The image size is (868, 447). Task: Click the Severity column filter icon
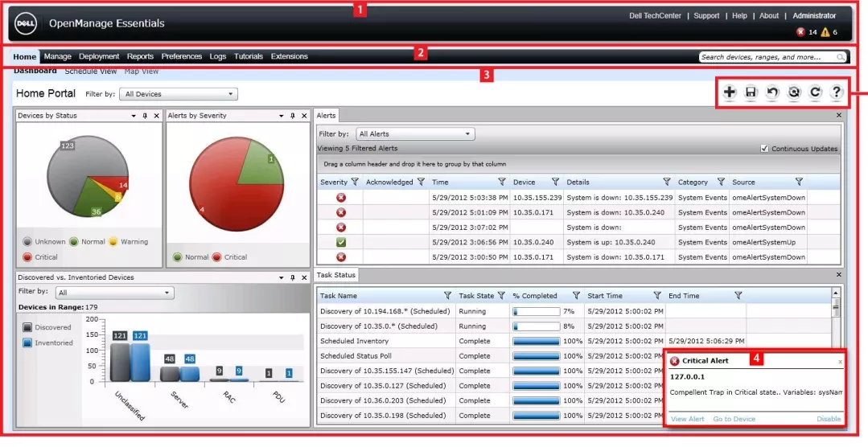pyautogui.click(x=355, y=182)
